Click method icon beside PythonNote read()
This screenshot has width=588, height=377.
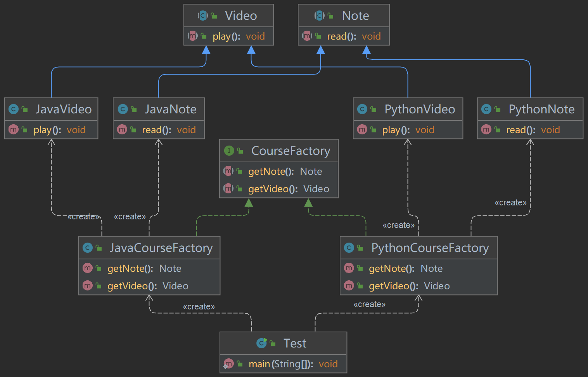point(486,129)
